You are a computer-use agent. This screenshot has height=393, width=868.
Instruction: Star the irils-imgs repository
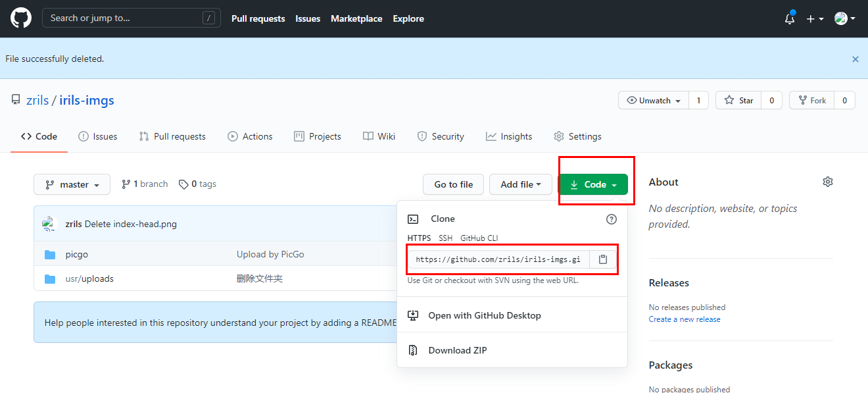(739, 101)
